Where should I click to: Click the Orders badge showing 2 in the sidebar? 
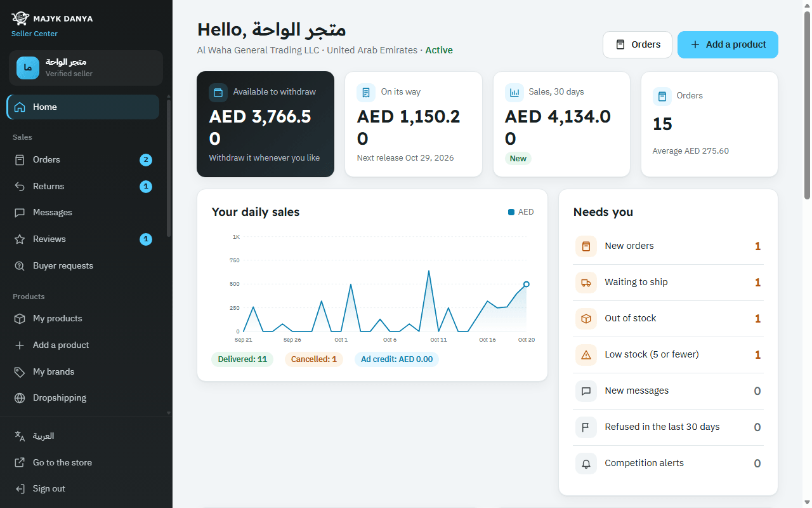pyautogui.click(x=146, y=160)
